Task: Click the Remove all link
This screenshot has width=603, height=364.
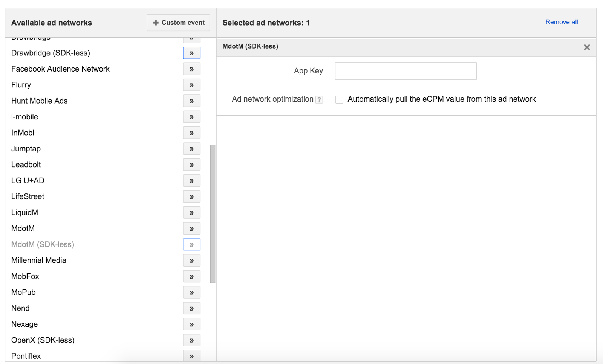Action: click(x=562, y=22)
